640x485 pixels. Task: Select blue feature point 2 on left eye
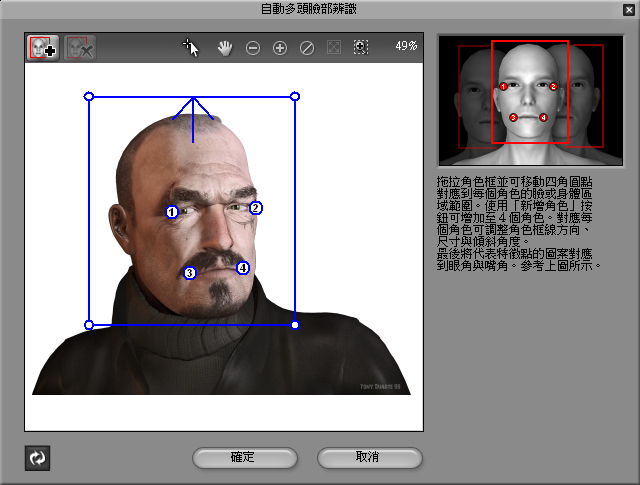(256, 208)
